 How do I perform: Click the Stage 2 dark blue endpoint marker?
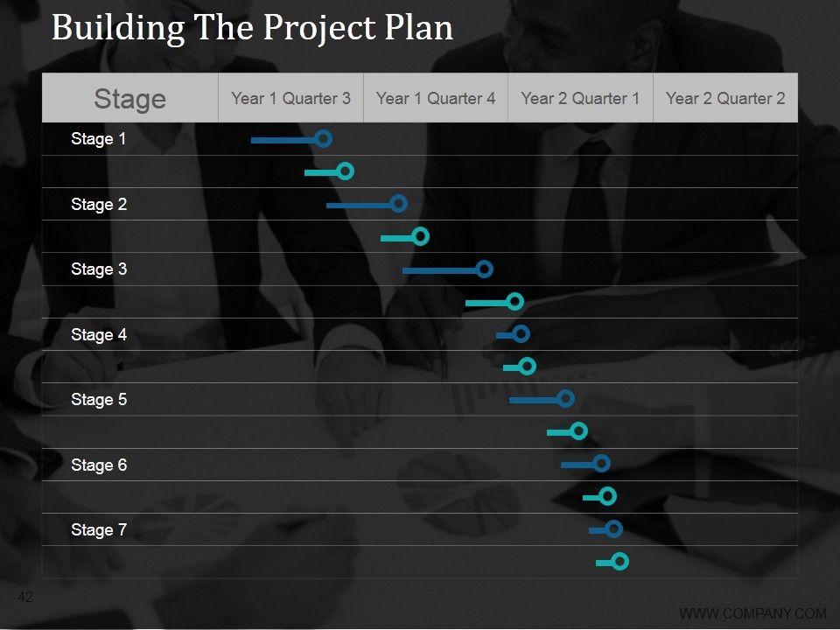click(398, 204)
